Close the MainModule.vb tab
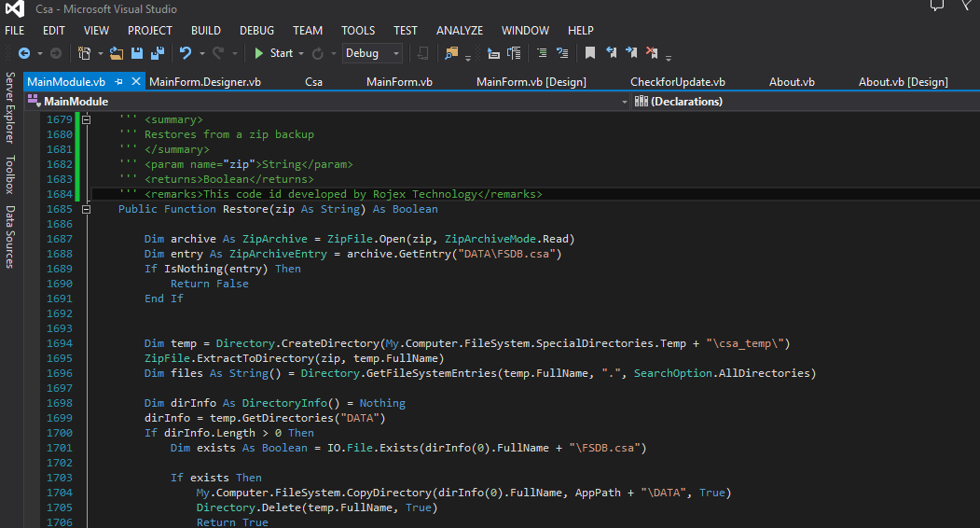The height and width of the screenshot is (528, 980). [x=136, y=82]
